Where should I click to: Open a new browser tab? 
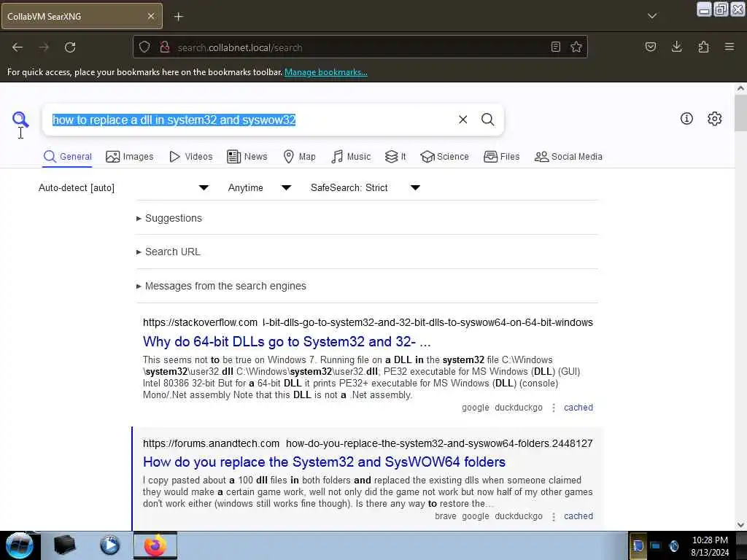(x=178, y=17)
